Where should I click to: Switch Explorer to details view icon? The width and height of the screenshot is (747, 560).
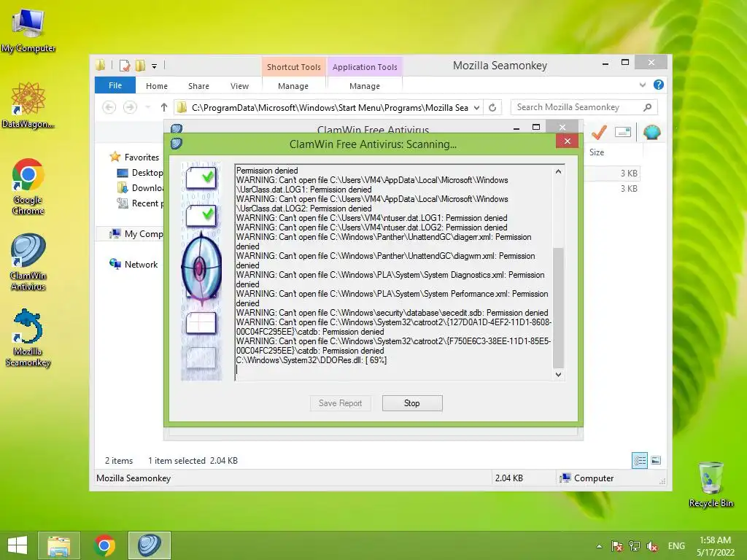point(639,460)
